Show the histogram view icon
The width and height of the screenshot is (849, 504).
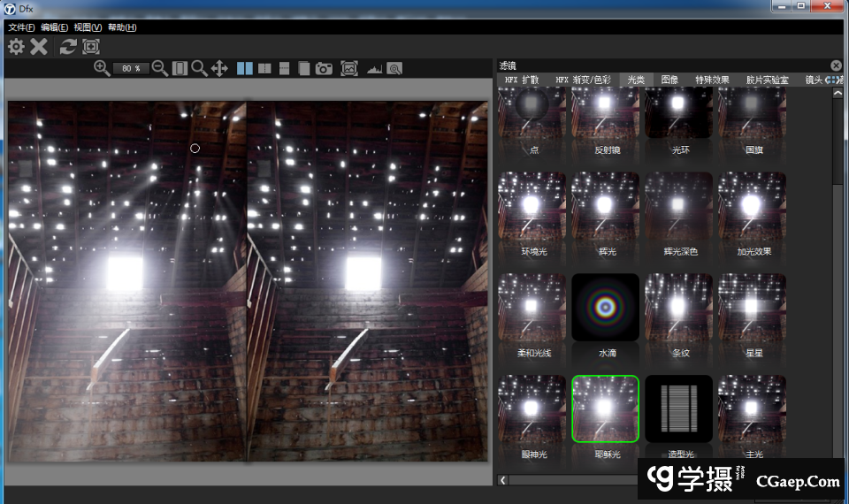click(x=374, y=68)
